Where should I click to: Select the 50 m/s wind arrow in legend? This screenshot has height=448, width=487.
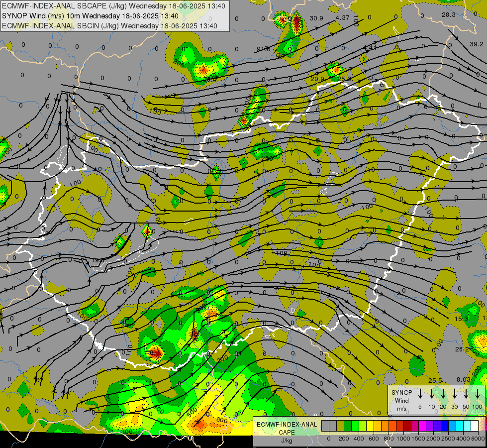point(466,394)
